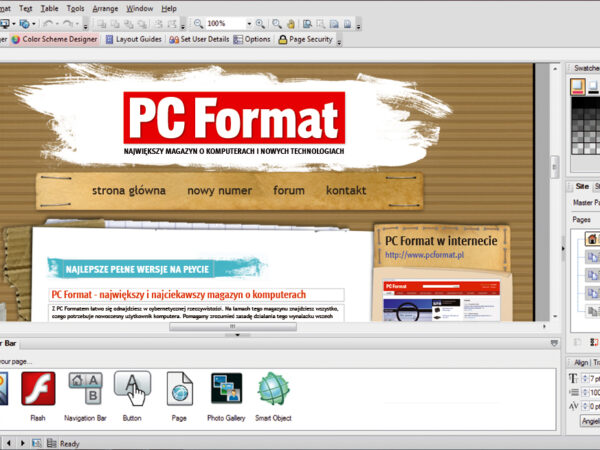Click the zoom in magnifier icon
Screen dimensions: 600x450
coord(261,23)
